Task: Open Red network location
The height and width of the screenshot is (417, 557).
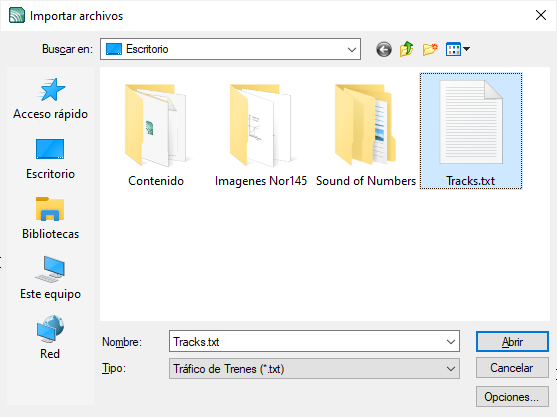Action: [50, 337]
